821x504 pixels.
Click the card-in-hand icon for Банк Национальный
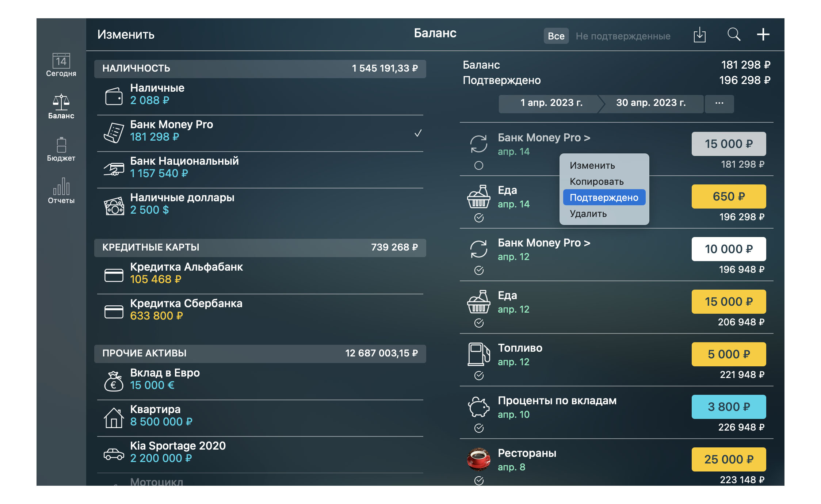[114, 169]
